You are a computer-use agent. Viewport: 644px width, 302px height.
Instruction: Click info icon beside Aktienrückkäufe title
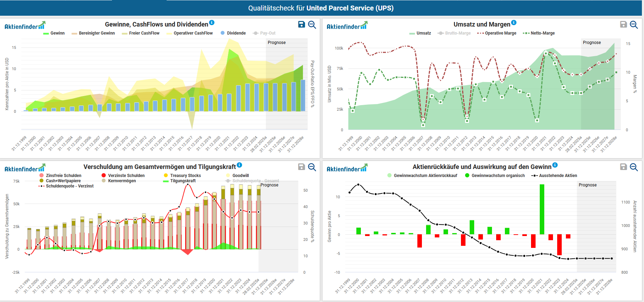coord(555,165)
